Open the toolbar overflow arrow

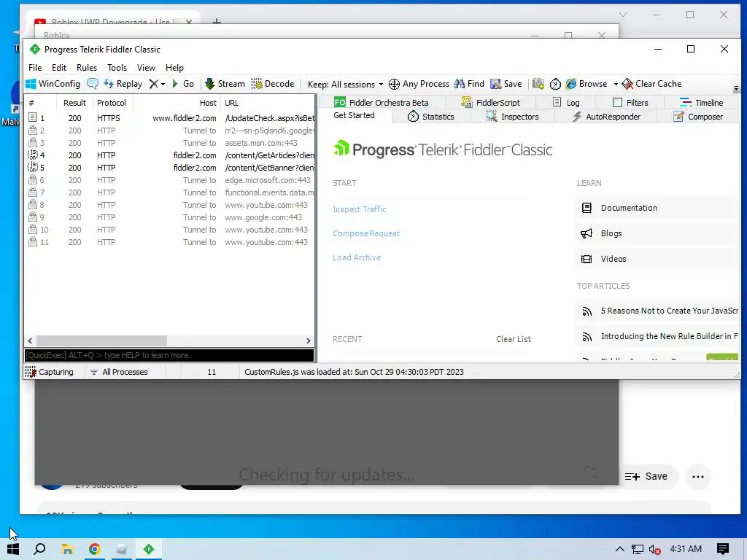pyautogui.click(x=736, y=88)
